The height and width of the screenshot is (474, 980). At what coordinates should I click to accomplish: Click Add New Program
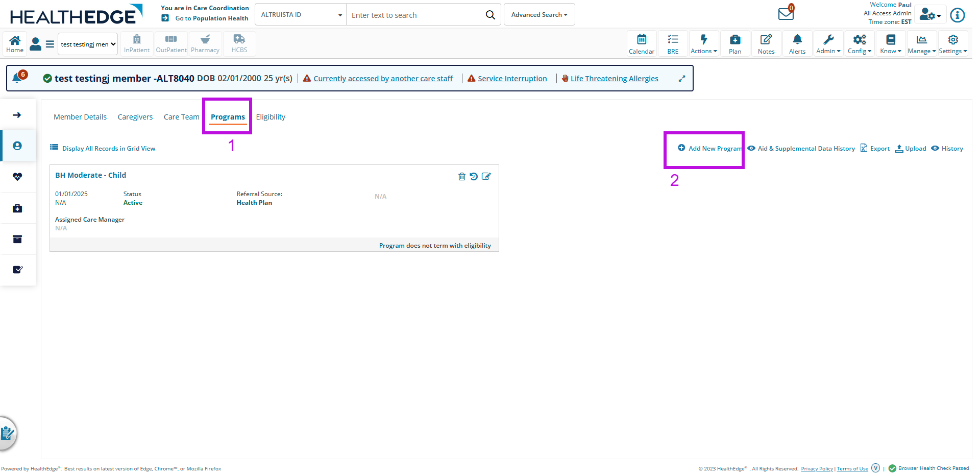710,149
